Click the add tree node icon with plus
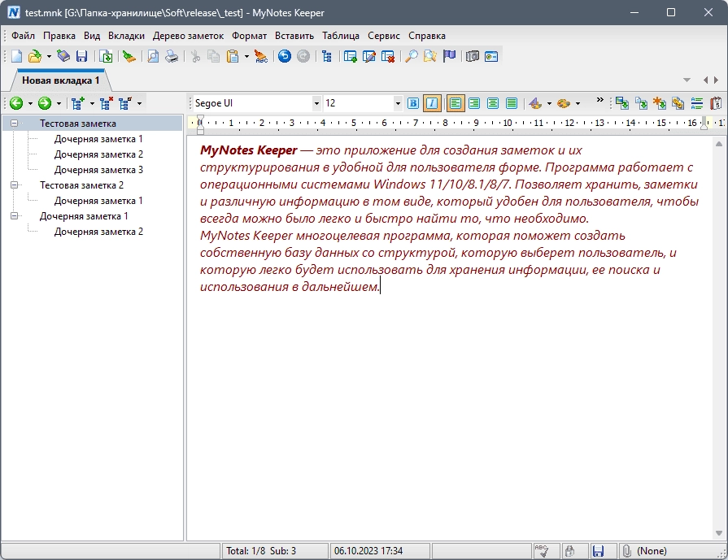 coord(78,103)
